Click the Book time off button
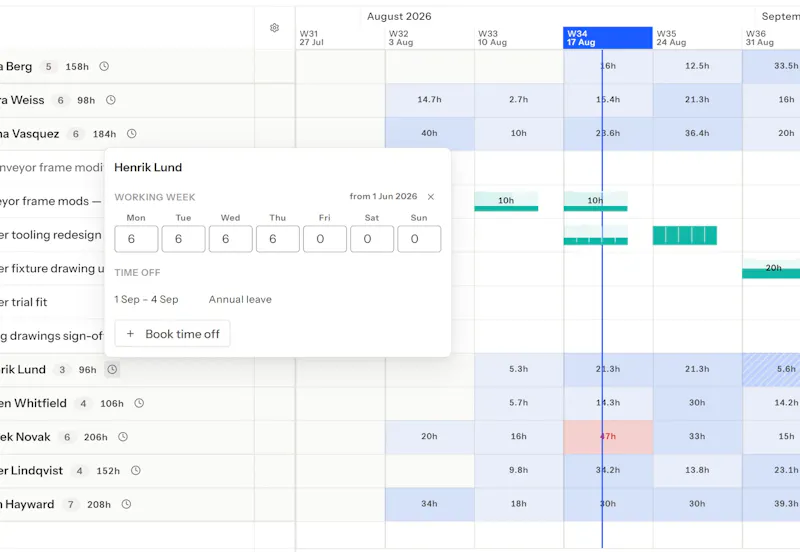Image resolution: width=800 pixels, height=552 pixels. point(172,334)
